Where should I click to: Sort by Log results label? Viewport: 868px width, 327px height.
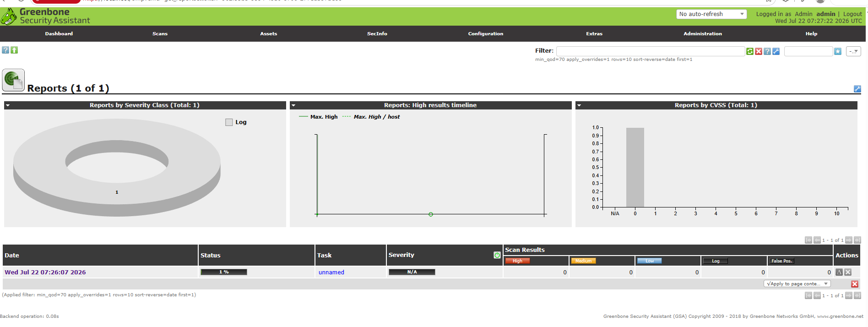click(x=716, y=261)
